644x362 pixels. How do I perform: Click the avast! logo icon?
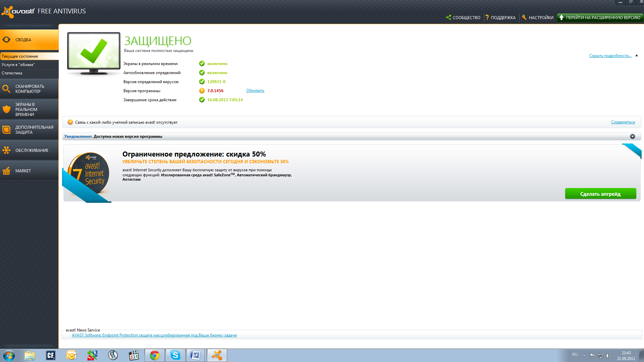8,12
